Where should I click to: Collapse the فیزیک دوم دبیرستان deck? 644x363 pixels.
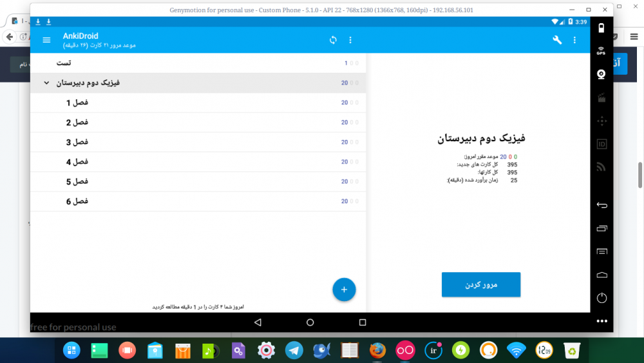coord(47,83)
